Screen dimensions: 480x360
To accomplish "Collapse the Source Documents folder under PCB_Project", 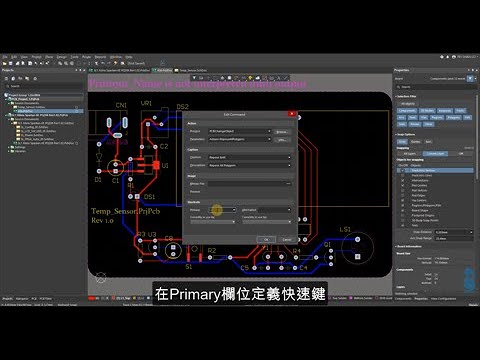I will (9, 103).
